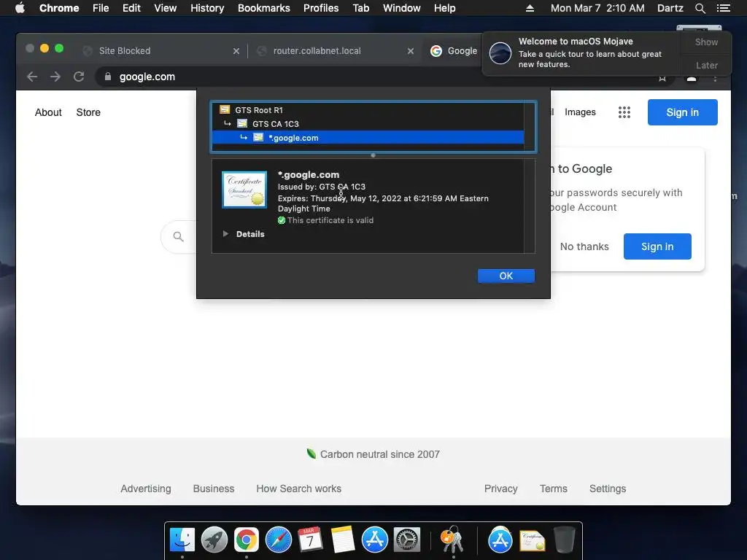The width and height of the screenshot is (747, 560).
Task: Switch to the Google tab
Action: coord(454,51)
